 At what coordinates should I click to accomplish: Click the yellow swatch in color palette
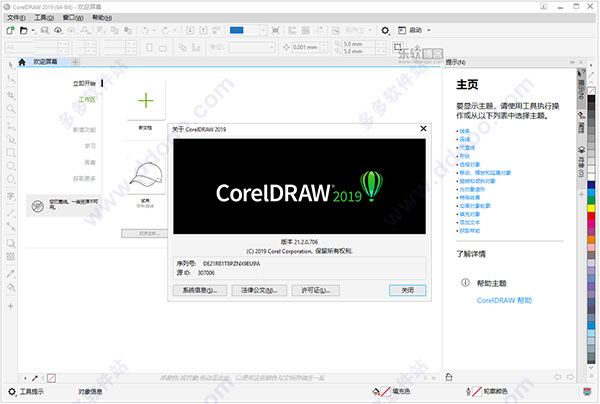591,208
